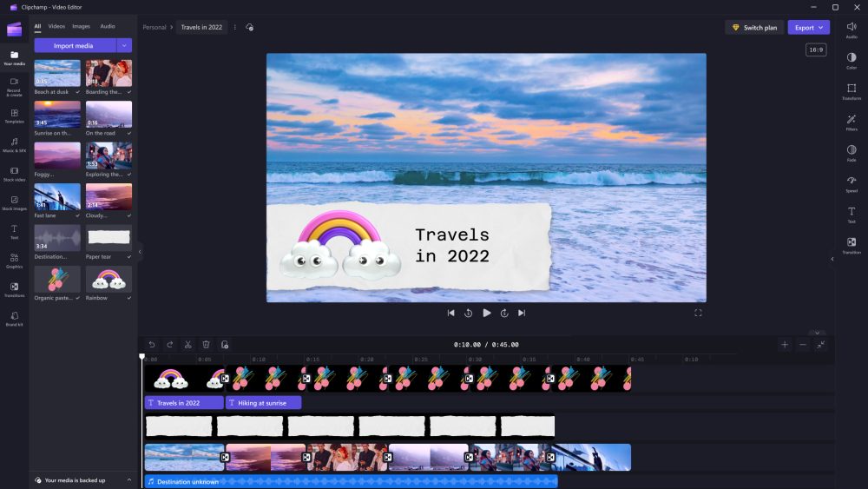868x489 pixels.
Task: Undo the last timeline action
Action: point(151,345)
